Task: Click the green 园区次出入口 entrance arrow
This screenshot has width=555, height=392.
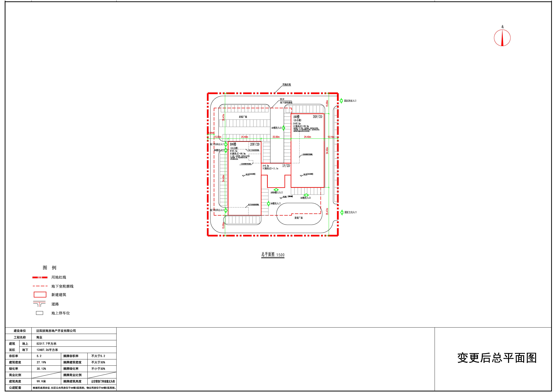Action: coord(341,101)
